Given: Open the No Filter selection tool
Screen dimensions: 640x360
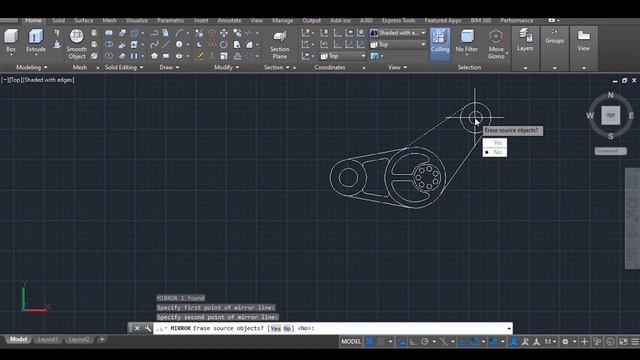Looking at the screenshot, I should point(467,41).
